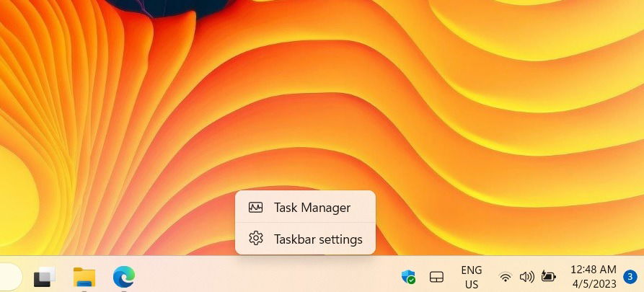The height and width of the screenshot is (292, 644).
Task: Open Windows Security shield tray icon
Action: click(x=408, y=277)
